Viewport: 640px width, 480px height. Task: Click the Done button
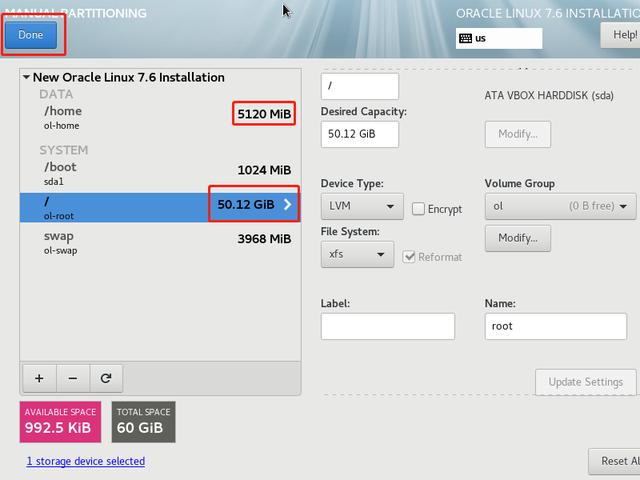coord(31,35)
